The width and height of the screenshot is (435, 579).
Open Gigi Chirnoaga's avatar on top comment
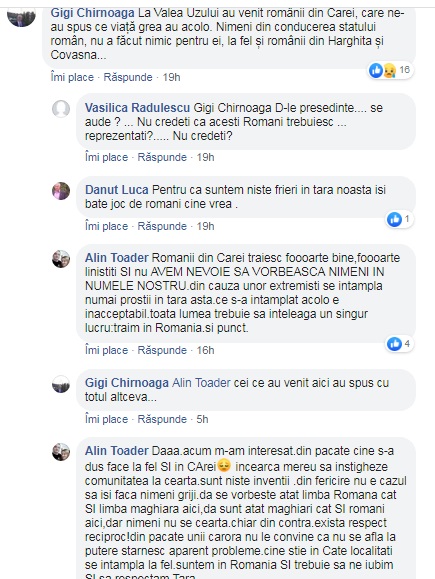(21, 17)
